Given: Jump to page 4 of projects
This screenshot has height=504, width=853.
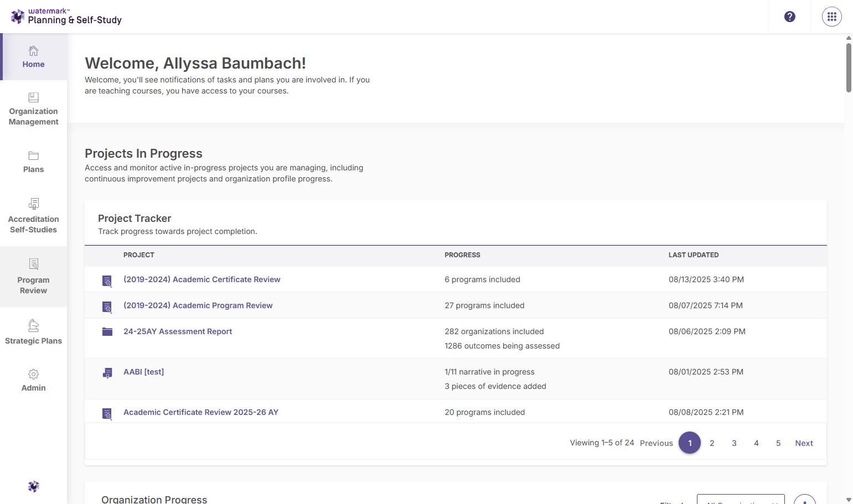Looking at the screenshot, I should pos(756,443).
